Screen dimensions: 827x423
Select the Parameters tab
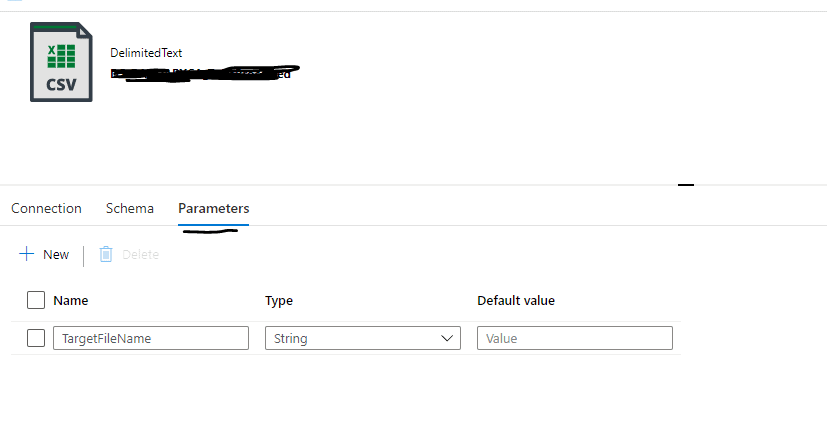(x=214, y=208)
